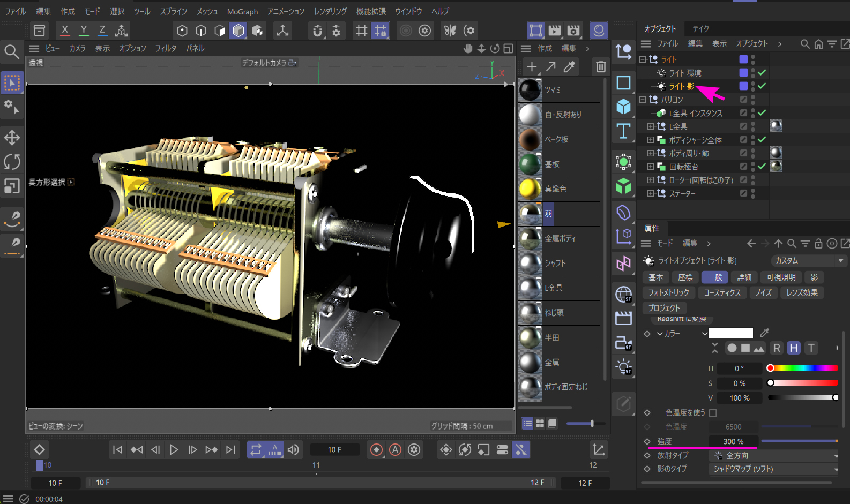Delete material with the trash icon
The height and width of the screenshot is (504, 850).
pyautogui.click(x=601, y=66)
